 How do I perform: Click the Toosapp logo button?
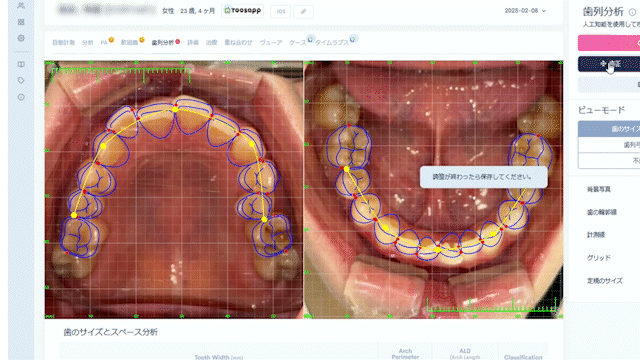[x=242, y=11]
